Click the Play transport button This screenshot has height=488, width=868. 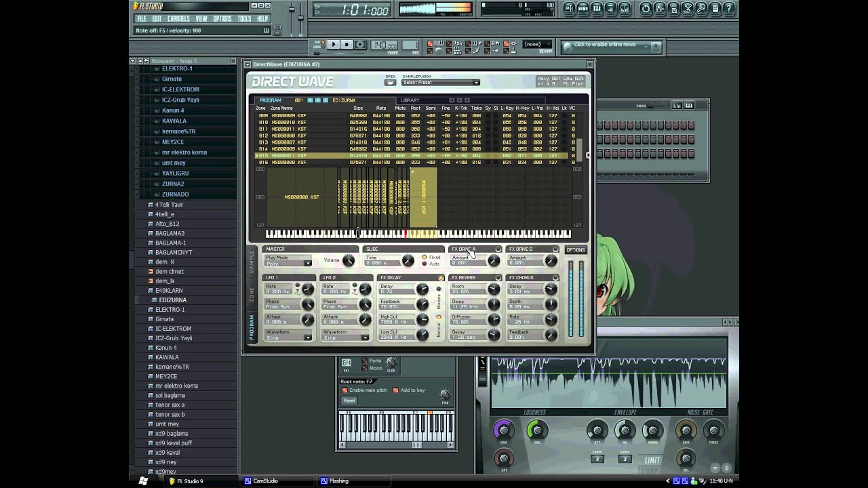tap(333, 44)
